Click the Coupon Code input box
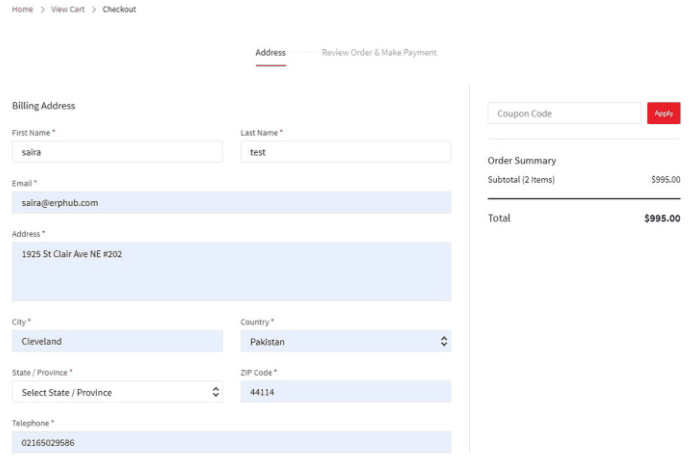692x456 pixels. [564, 113]
